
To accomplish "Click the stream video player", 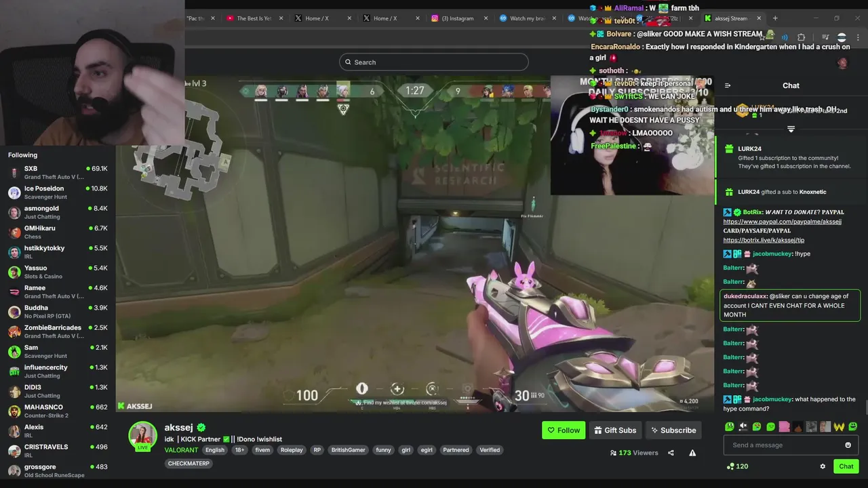I will (x=415, y=243).
